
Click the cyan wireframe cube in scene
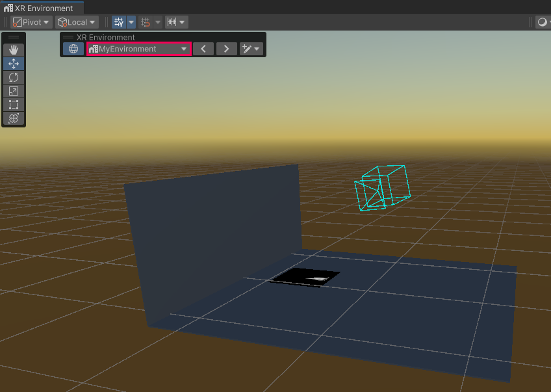coord(383,187)
